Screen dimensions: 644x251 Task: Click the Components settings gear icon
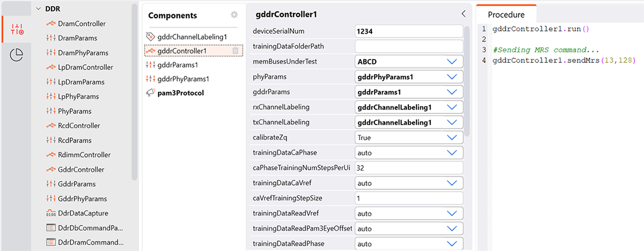pos(233,15)
